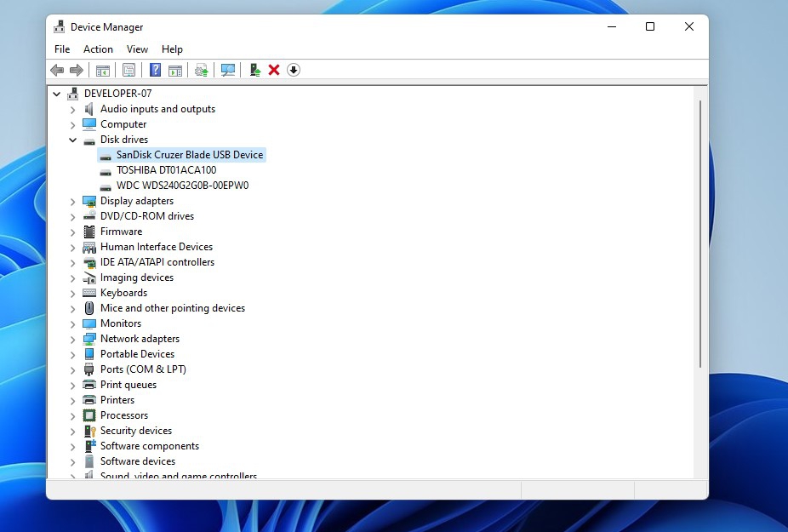Click Show/Hide Console Tree toolbar icon

click(x=102, y=70)
